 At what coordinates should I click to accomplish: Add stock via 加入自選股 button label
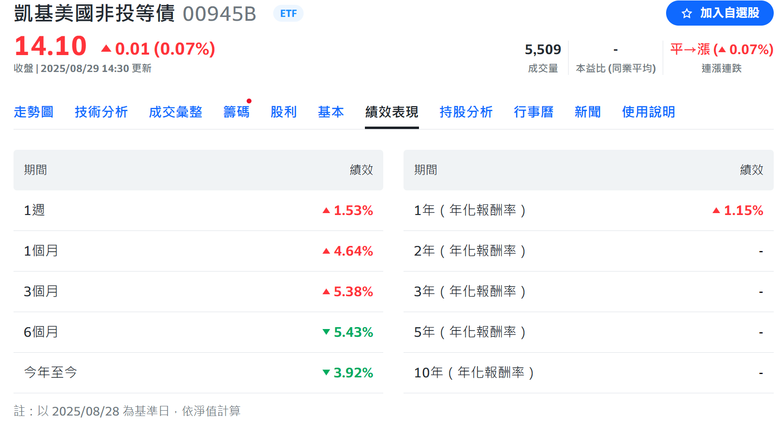pyautogui.click(x=730, y=13)
